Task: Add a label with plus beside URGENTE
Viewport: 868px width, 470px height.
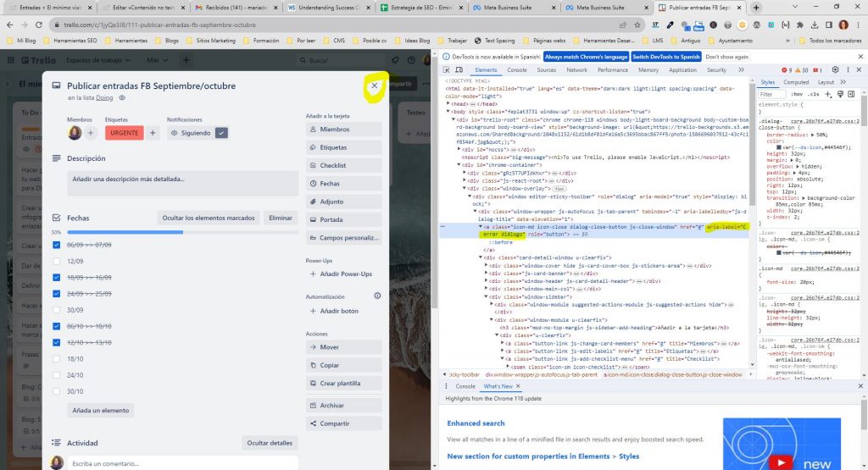Action: pos(153,133)
